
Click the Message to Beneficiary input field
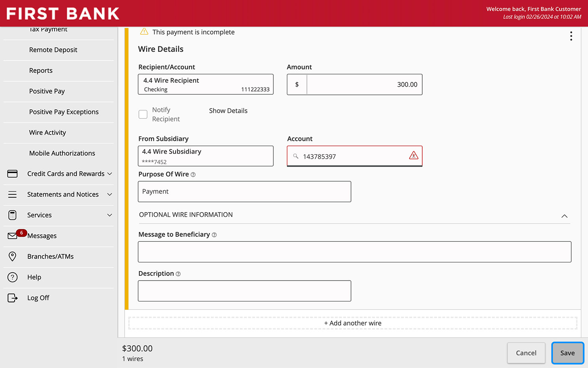(355, 252)
